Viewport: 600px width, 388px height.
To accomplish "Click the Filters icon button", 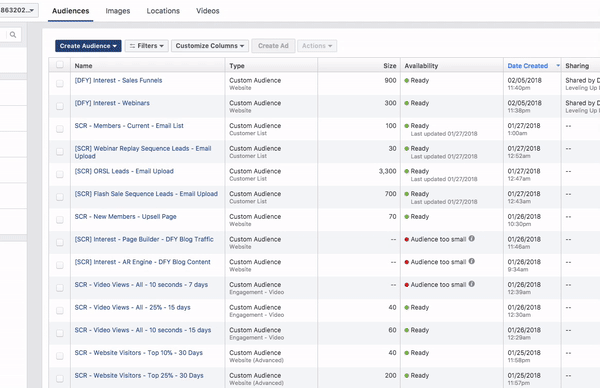I will [147, 46].
